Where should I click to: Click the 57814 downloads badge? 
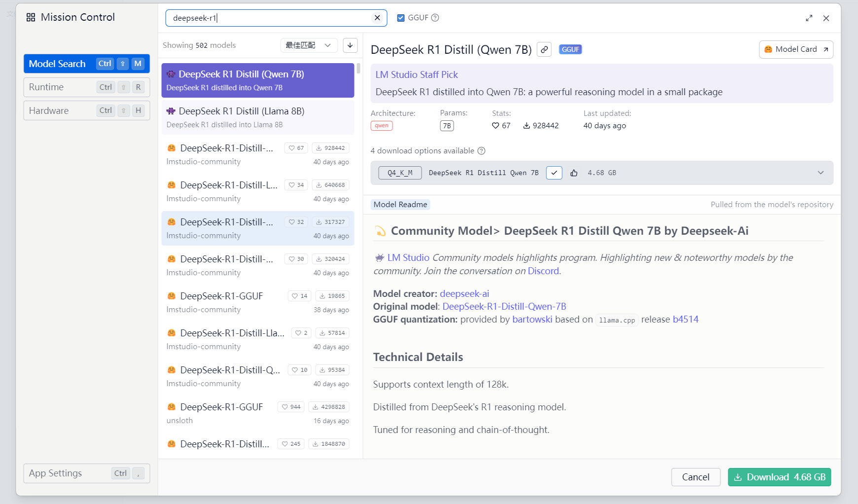tap(332, 333)
